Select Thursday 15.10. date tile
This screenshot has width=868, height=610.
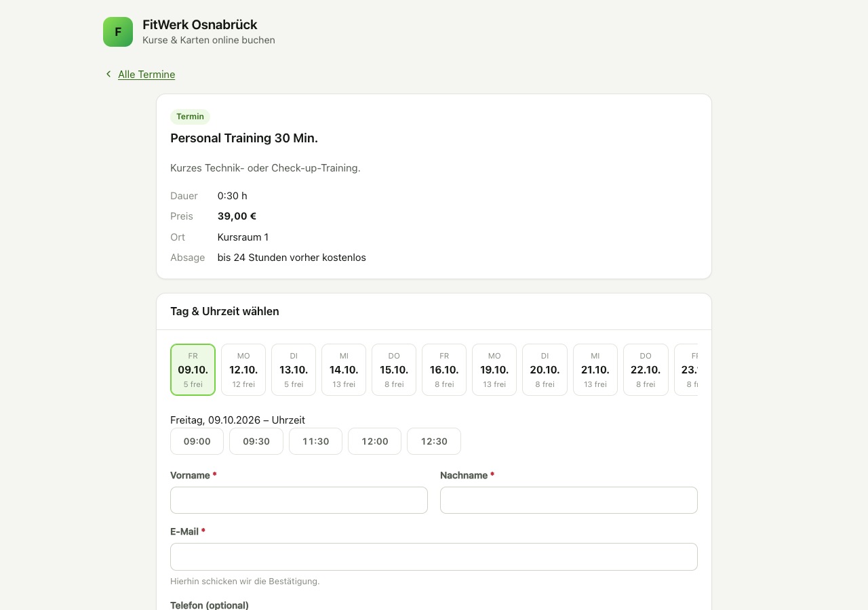tap(394, 369)
